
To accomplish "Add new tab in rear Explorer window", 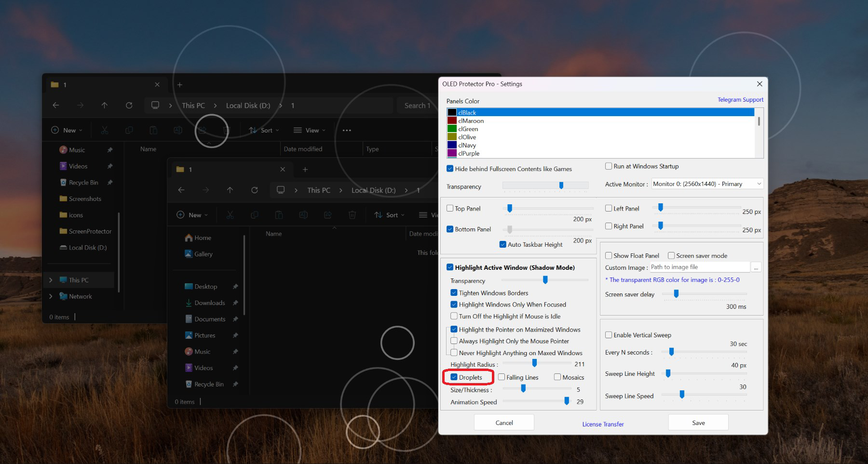I will tap(180, 85).
